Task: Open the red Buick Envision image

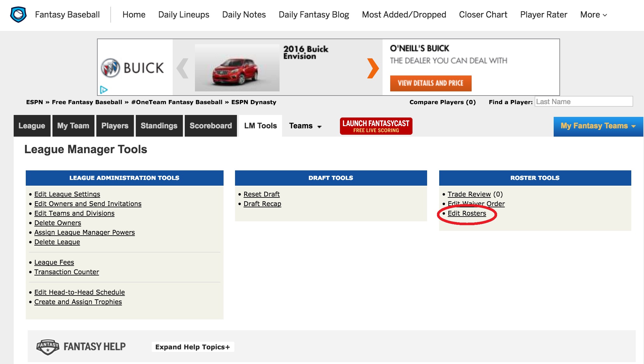Action: pos(237,68)
